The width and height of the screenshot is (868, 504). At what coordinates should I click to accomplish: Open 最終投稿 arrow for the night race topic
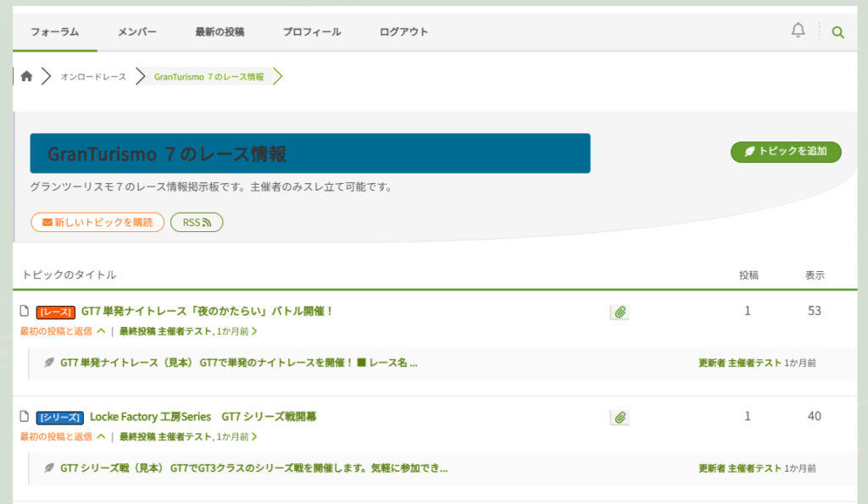pos(254,331)
